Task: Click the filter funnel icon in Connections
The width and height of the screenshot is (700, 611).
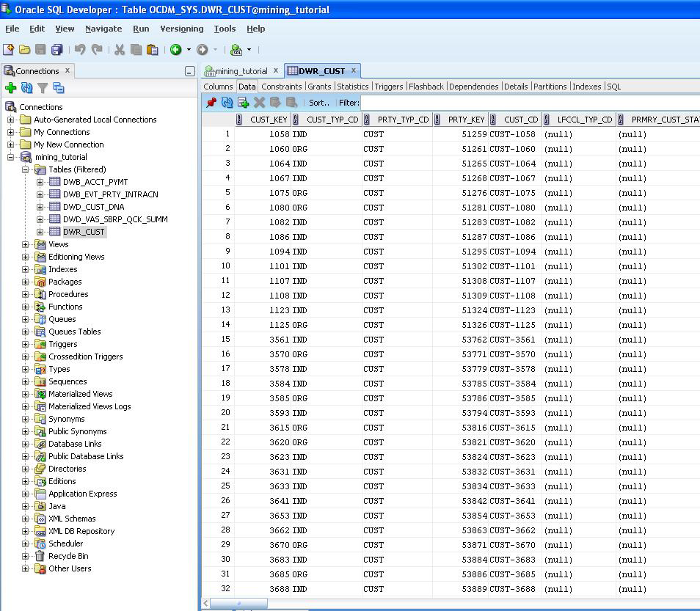Action: point(43,88)
